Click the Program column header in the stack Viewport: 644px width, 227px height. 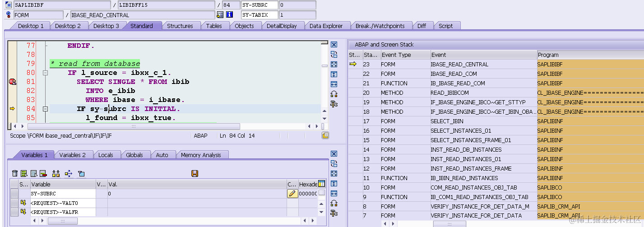(590, 55)
